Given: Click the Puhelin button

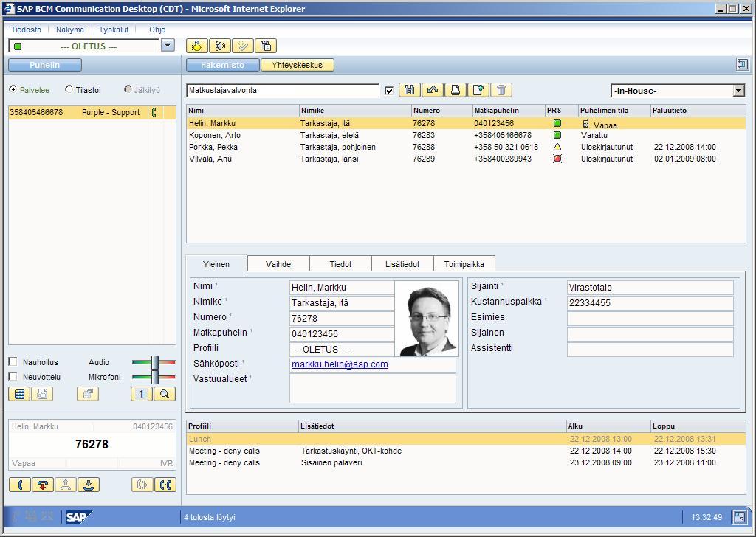Looking at the screenshot, I should point(45,65).
